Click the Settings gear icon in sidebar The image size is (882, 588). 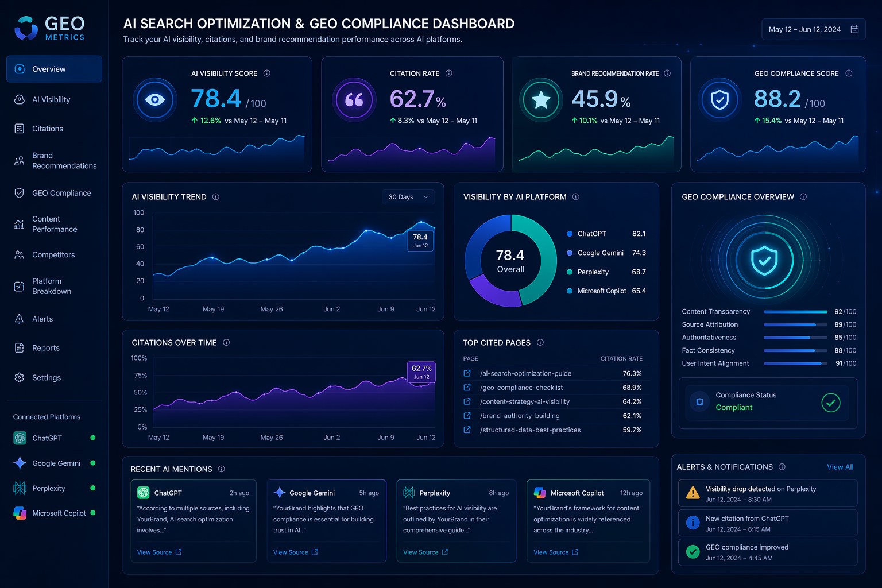(x=19, y=377)
